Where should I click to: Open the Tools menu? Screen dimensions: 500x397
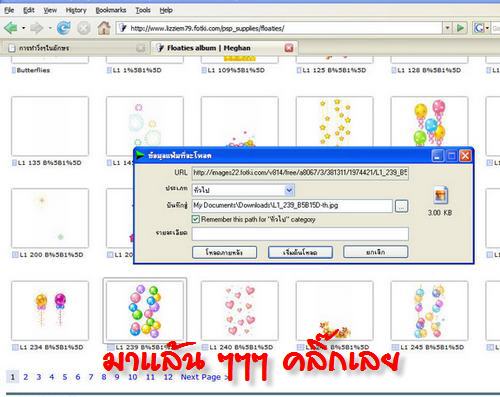pyautogui.click(x=143, y=10)
